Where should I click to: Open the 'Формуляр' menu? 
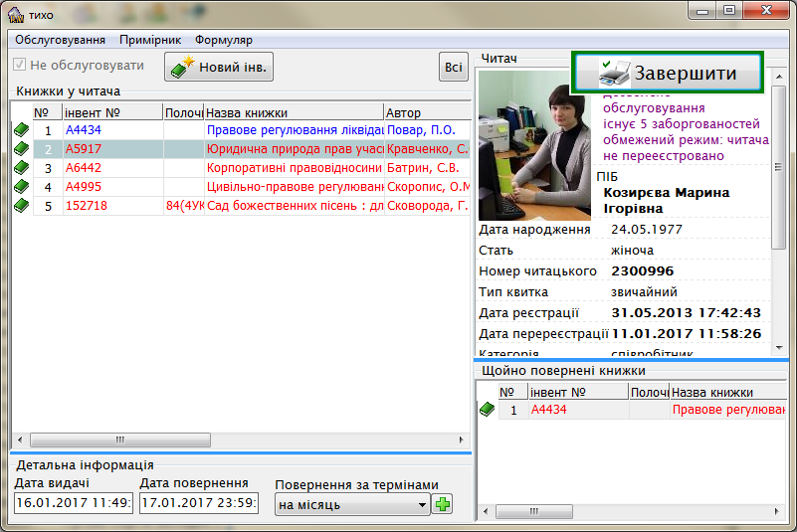tap(224, 40)
